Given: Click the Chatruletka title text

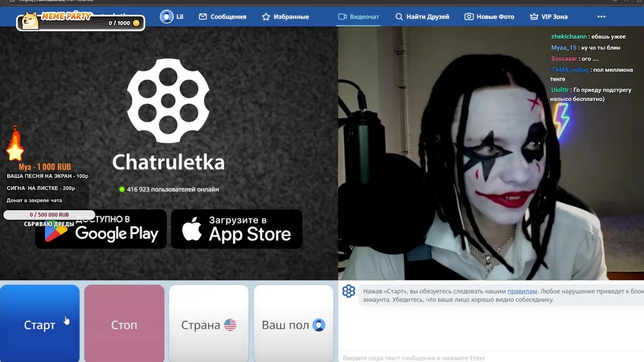Looking at the screenshot, I should click(168, 162).
